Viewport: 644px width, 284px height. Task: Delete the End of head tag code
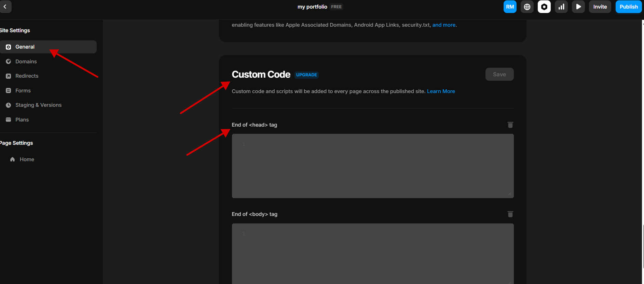point(510,125)
